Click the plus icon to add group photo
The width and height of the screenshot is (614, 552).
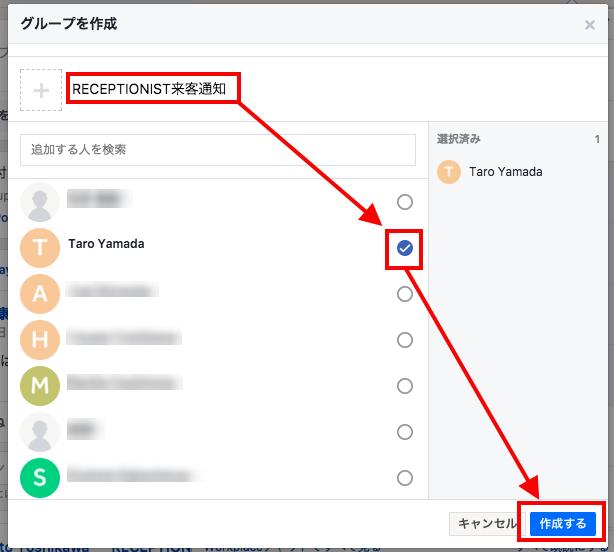(x=41, y=90)
